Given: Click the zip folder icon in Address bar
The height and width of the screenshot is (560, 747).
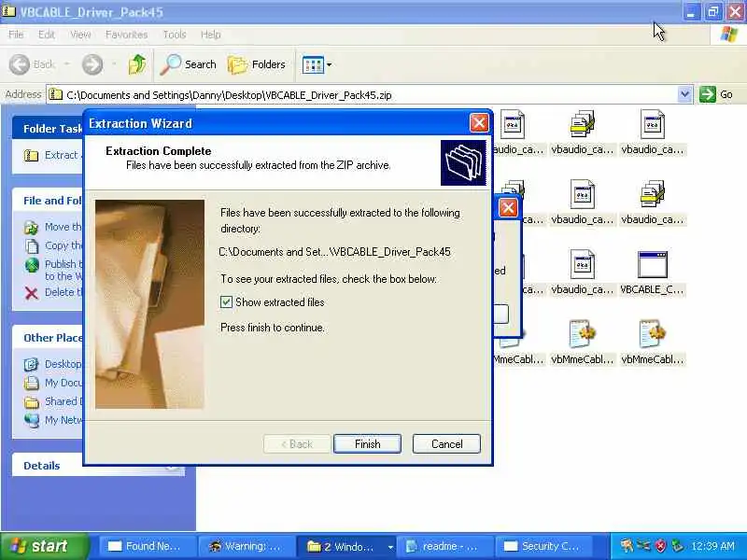Looking at the screenshot, I should tap(56, 95).
